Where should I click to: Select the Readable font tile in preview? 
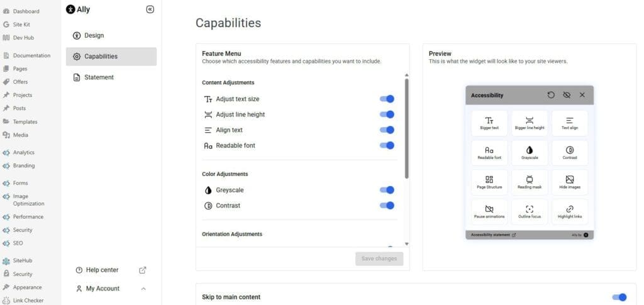[489, 153]
